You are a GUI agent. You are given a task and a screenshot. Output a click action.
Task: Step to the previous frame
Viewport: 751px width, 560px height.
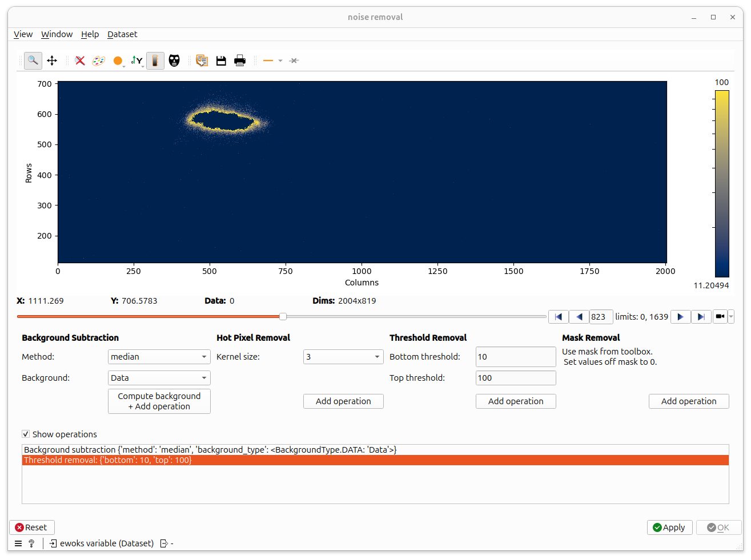click(579, 317)
